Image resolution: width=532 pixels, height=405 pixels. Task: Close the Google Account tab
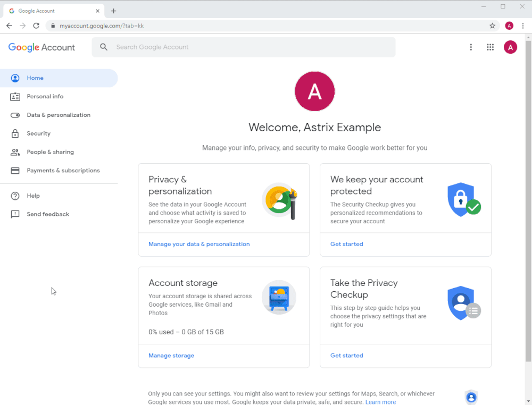click(98, 11)
